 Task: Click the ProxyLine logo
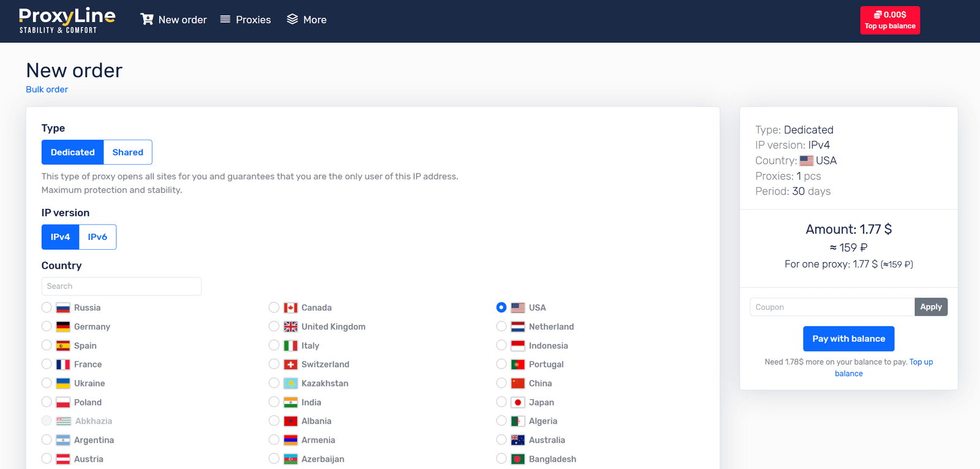67,20
